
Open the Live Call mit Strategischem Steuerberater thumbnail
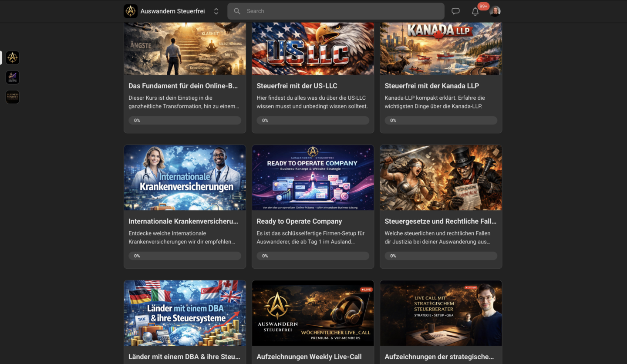(441, 313)
